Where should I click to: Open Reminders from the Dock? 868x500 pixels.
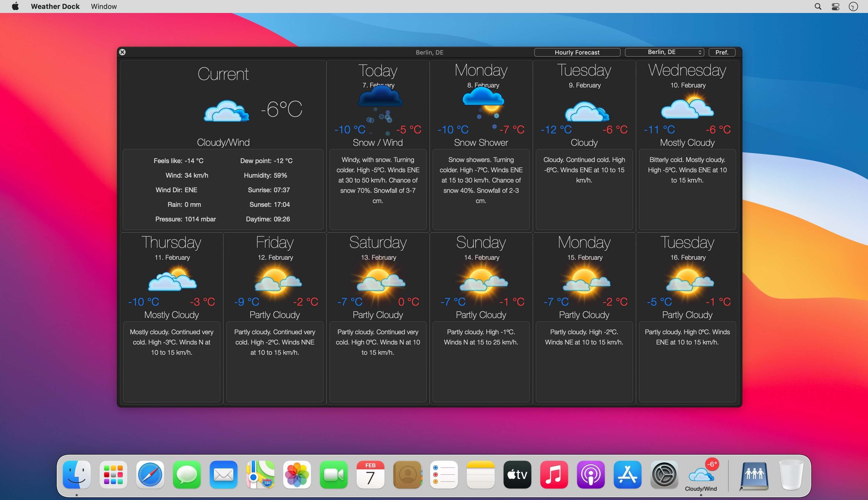point(444,474)
